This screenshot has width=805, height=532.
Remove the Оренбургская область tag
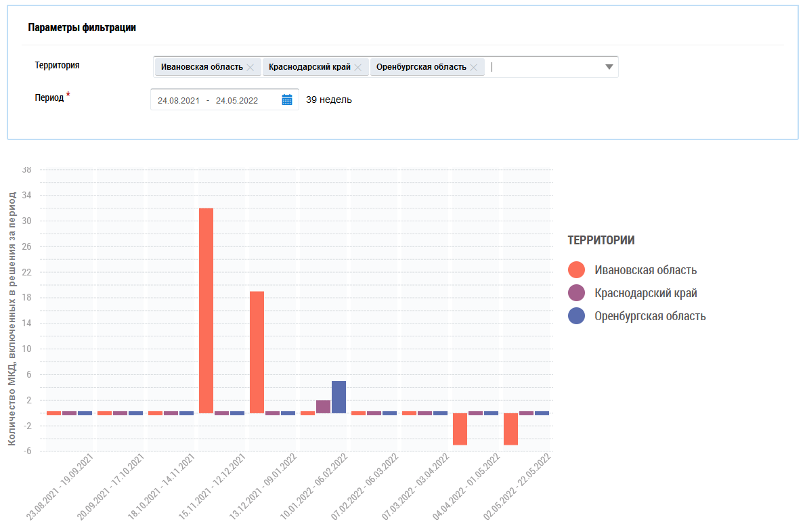point(474,67)
